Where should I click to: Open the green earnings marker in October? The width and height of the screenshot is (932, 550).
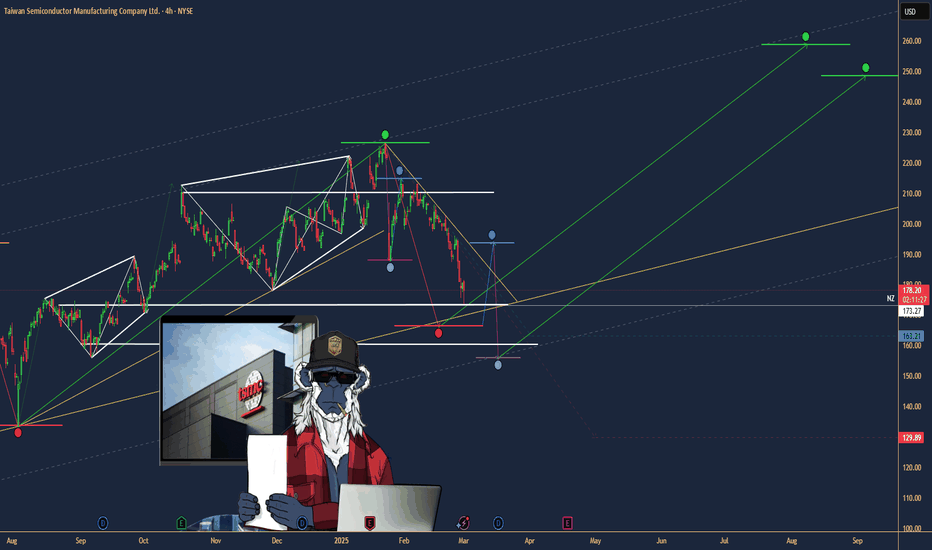[181, 523]
